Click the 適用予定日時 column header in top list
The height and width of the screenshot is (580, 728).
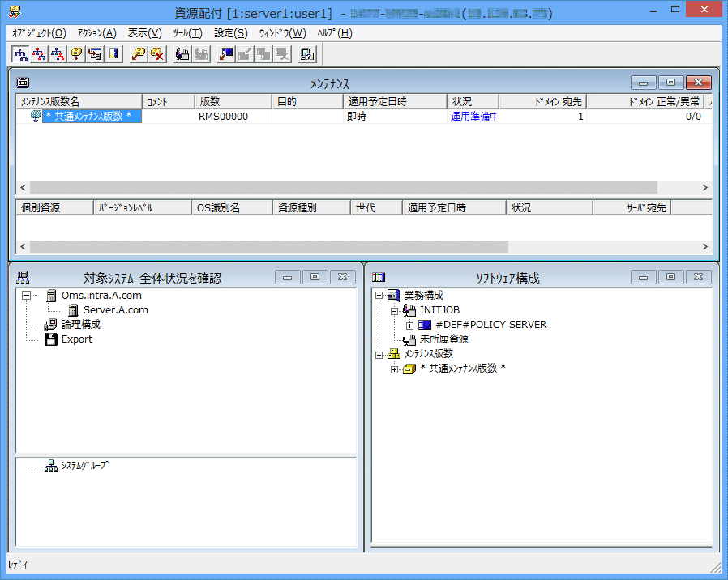tap(394, 102)
